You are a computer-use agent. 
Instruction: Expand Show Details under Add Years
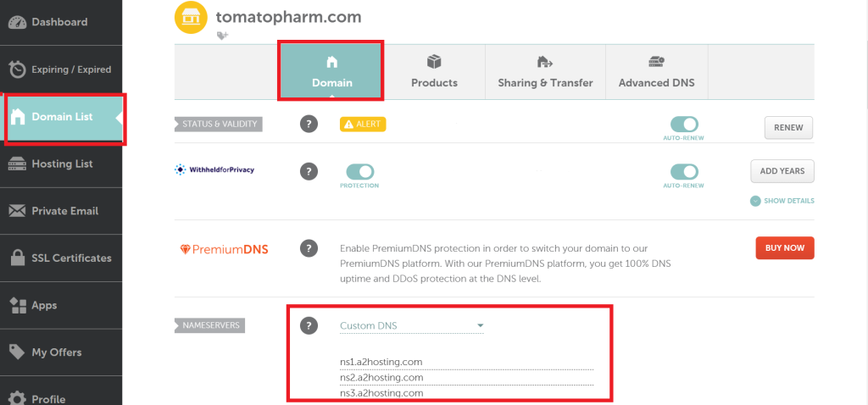tap(782, 201)
